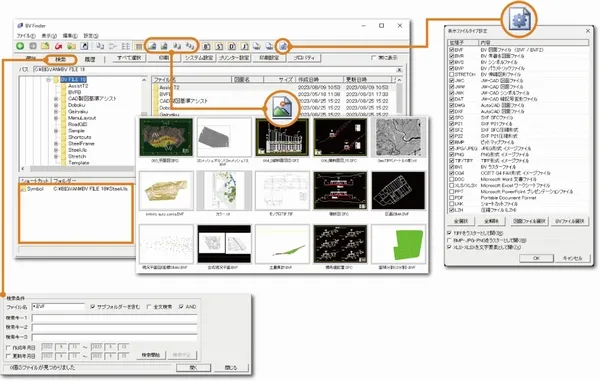Click the green circle icon in BV Finder toolbar

(20, 46)
